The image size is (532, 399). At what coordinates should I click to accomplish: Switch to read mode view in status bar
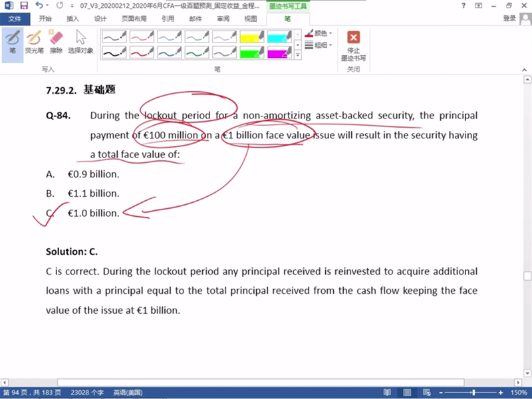click(388, 393)
